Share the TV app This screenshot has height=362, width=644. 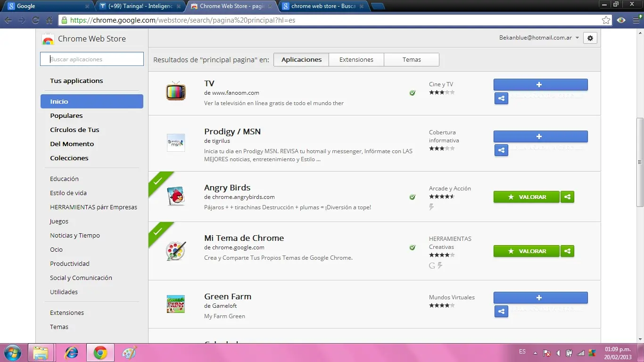tap(501, 99)
